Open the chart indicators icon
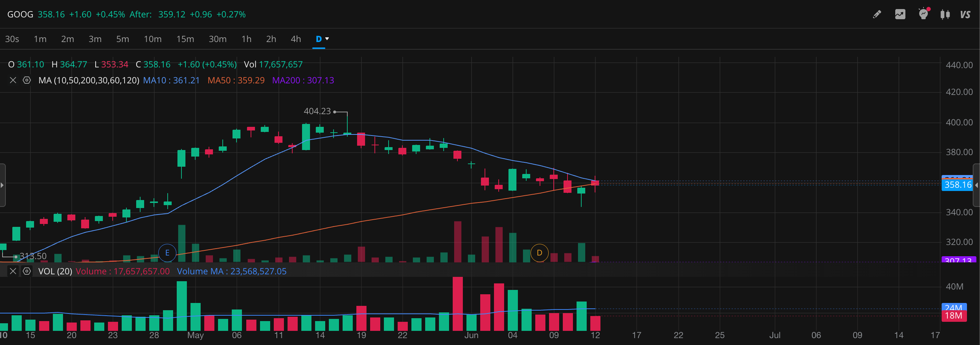The image size is (980, 345). point(900,14)
